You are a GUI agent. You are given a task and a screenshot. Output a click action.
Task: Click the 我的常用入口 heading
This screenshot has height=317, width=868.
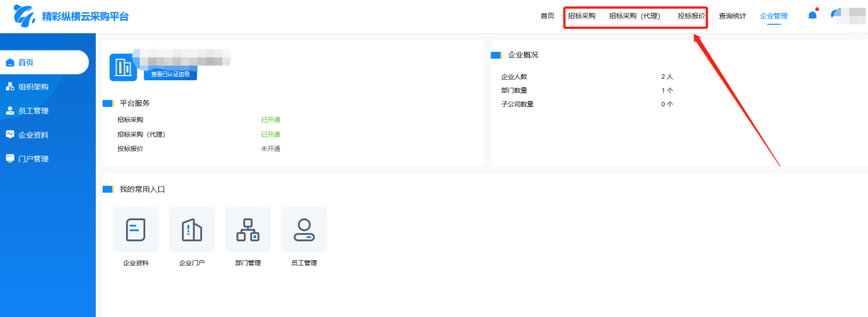[x=142, y=189]
